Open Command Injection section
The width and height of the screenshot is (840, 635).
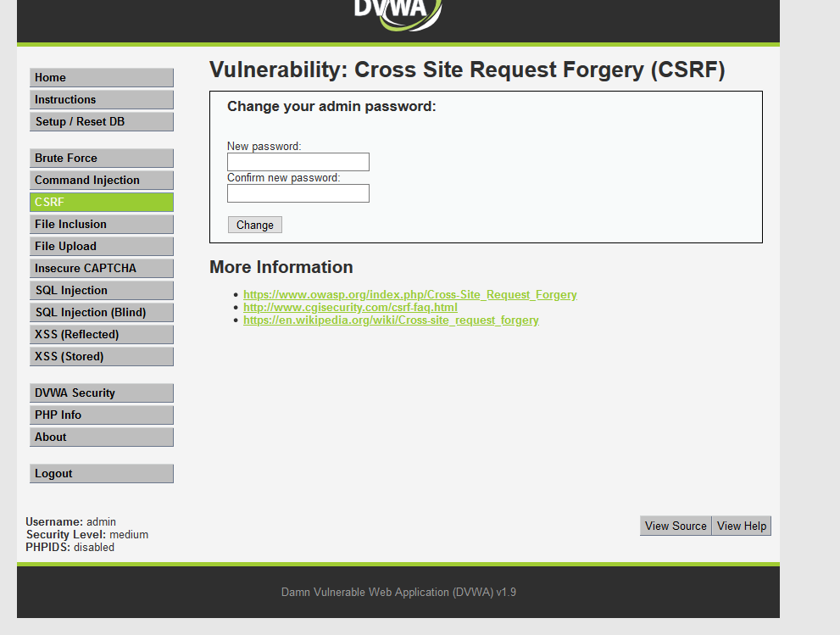pos(102,180)
